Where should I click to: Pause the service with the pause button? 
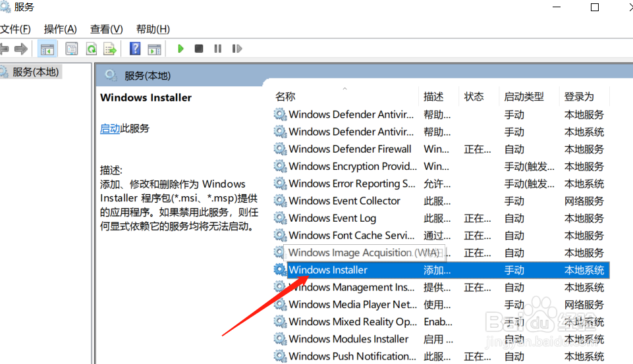tap(217, 49)
